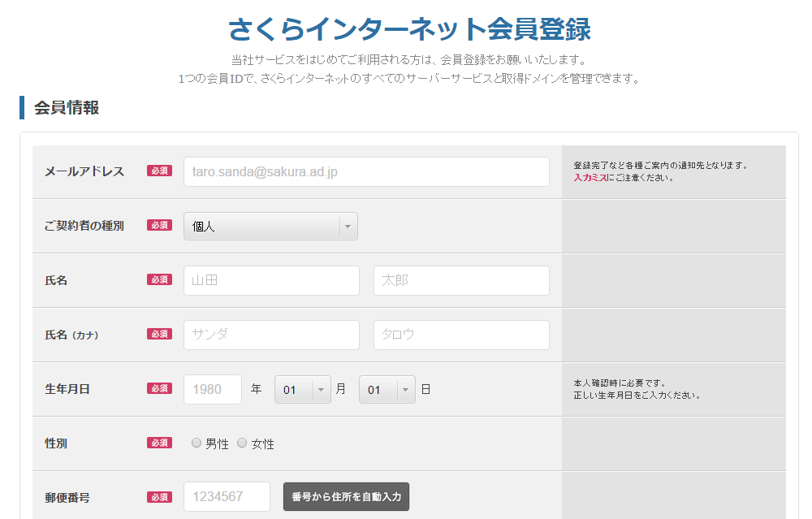Image resolution: width=812 pixels, height=519 pixels.
Task: Click the 必須 badge beside メールアドレス
Action: (x=159, y=171)
